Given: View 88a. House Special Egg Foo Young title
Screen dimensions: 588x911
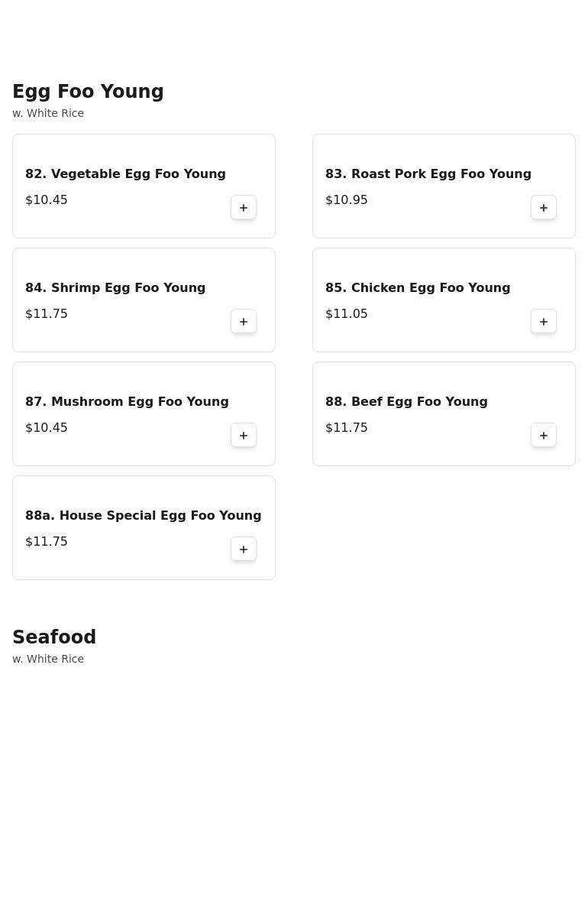Looking at the screenshot, I should [144, 515].
